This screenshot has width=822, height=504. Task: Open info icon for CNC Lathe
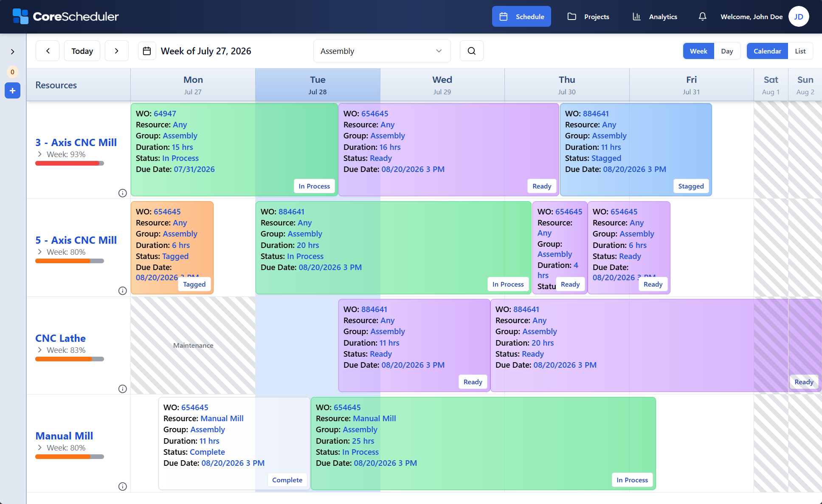click(123, 389)
